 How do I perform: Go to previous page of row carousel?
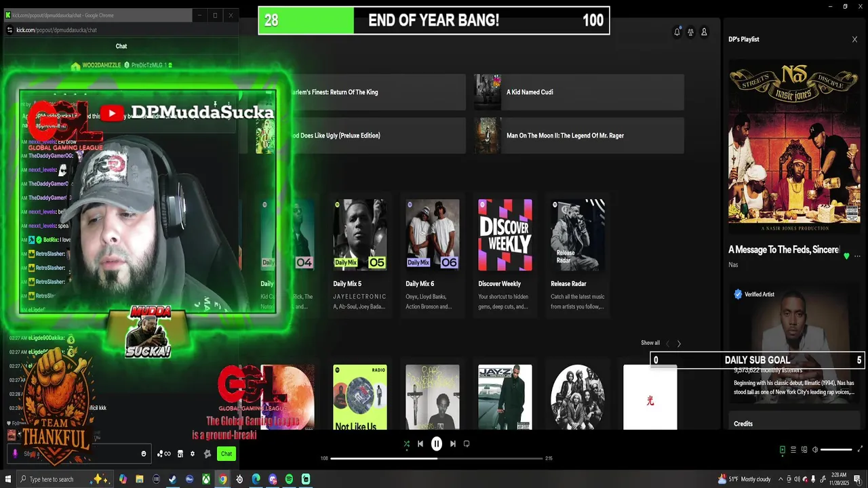pos(667,344)
